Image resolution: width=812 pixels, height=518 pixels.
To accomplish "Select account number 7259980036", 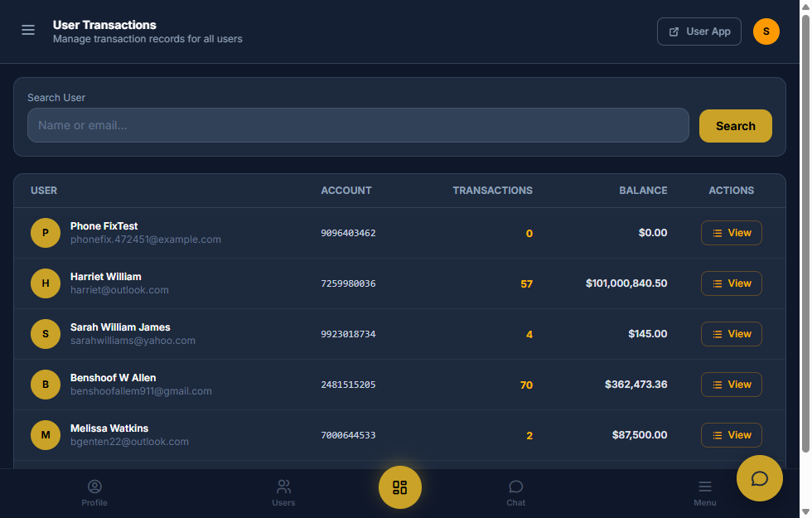I will click(348, 283).
